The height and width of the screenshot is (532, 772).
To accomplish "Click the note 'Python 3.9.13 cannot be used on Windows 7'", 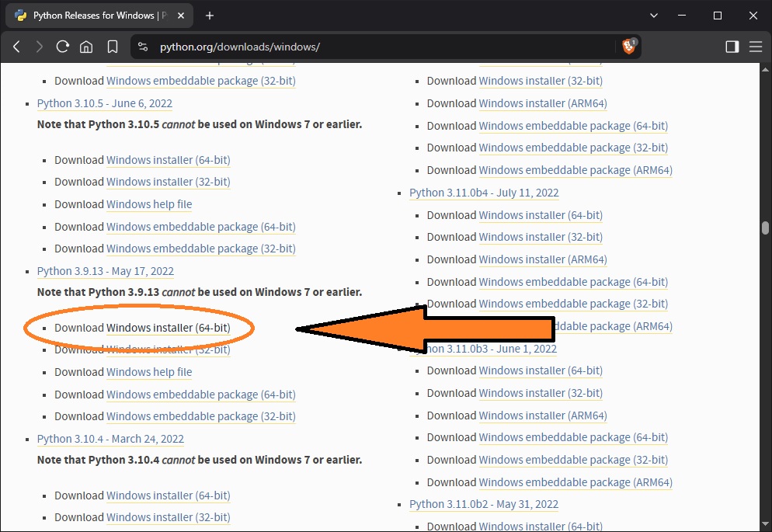I will click(x=200, y=292).
